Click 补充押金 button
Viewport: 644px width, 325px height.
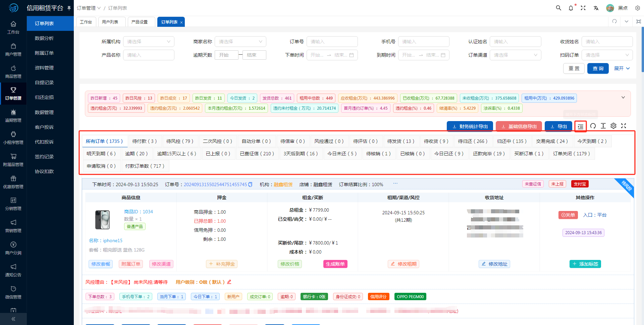tap(222, 264)
